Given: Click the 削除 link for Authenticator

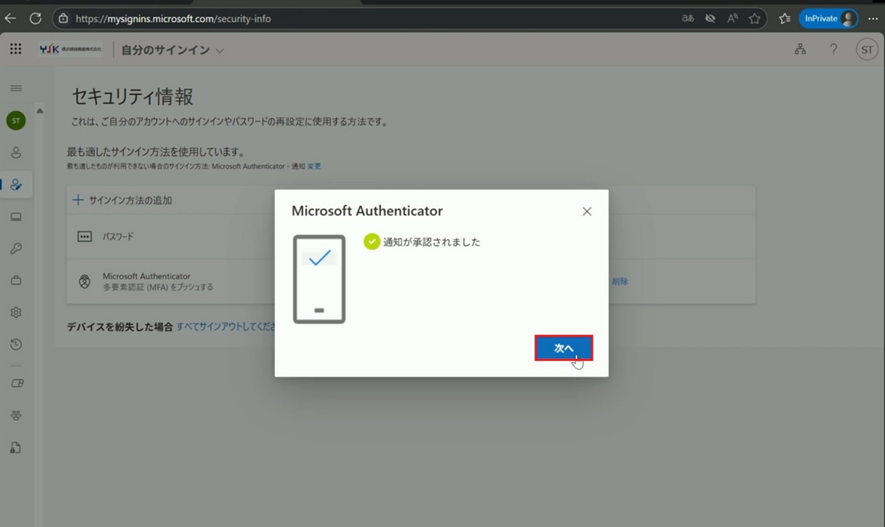Looking at the screenshot, I should pos(620,282).
